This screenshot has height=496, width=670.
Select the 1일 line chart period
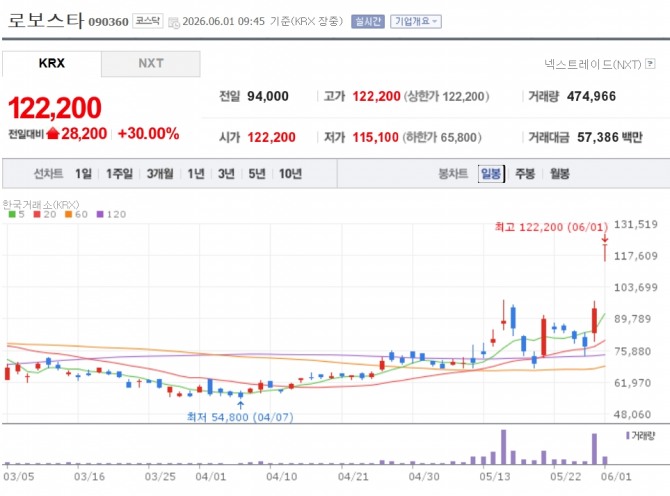(x=83, y=173)
